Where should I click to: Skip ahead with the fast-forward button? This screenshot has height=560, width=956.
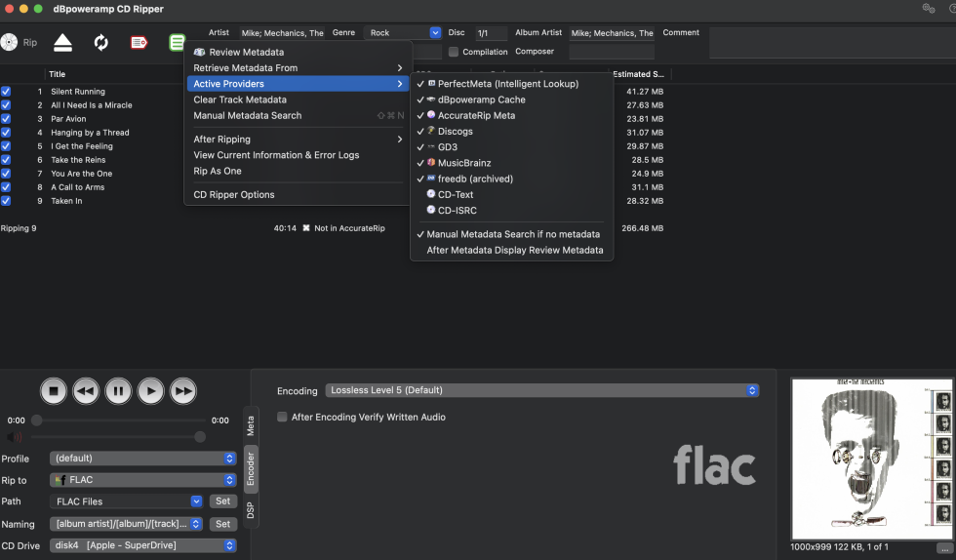[x=183, y=391]
